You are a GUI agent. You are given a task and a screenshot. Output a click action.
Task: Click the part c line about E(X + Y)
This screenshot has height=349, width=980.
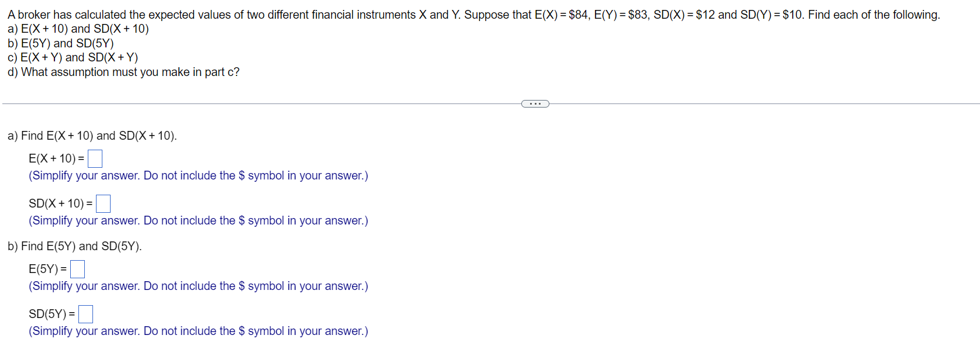tap(72, 57)
